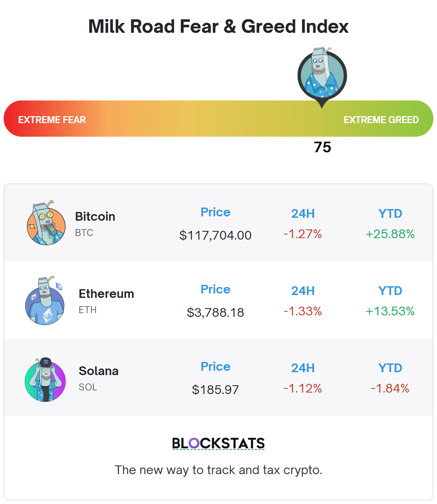
Task: Click the Ethereum milk carton mascot icon
Action: pos(45,300)
